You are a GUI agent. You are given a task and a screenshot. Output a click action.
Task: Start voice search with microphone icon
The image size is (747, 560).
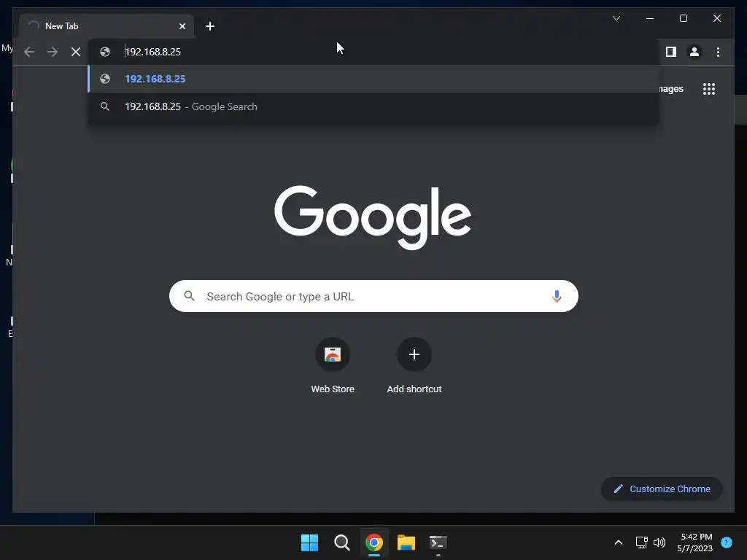(x=557, y=296)
